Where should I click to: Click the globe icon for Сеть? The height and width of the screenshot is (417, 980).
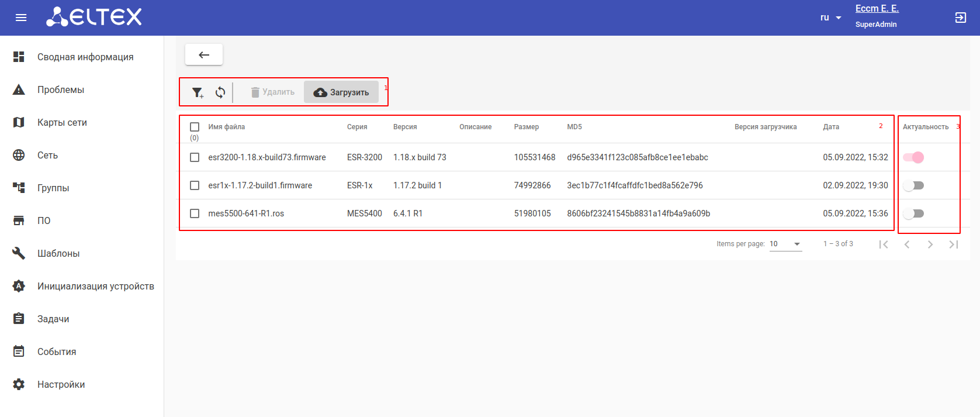point(19,155)
